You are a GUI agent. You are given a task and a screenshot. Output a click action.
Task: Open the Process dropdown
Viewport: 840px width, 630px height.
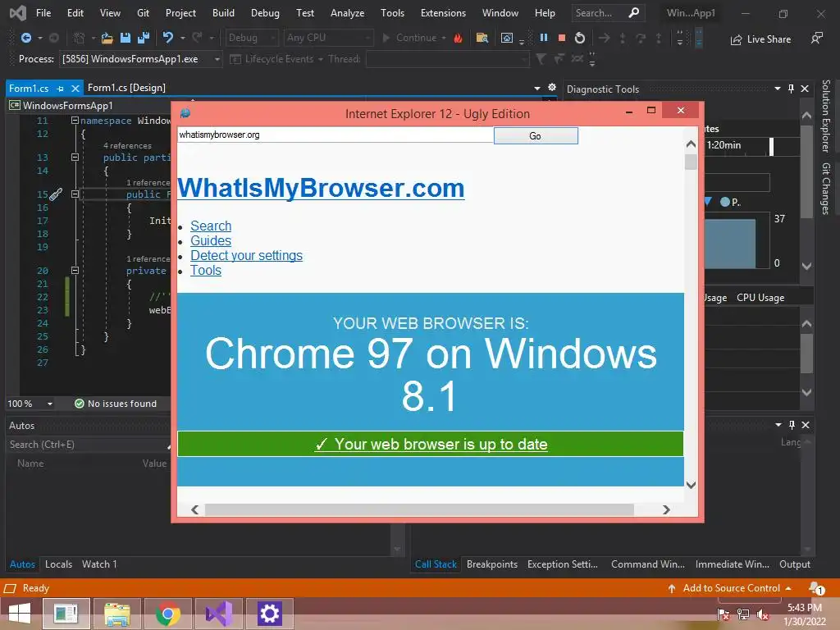point(217,59)
